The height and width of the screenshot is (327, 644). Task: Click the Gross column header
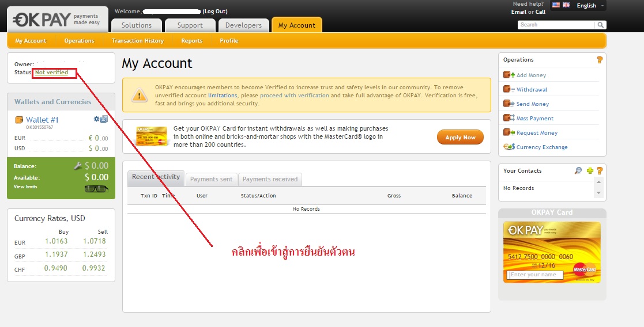coord(394,196)
